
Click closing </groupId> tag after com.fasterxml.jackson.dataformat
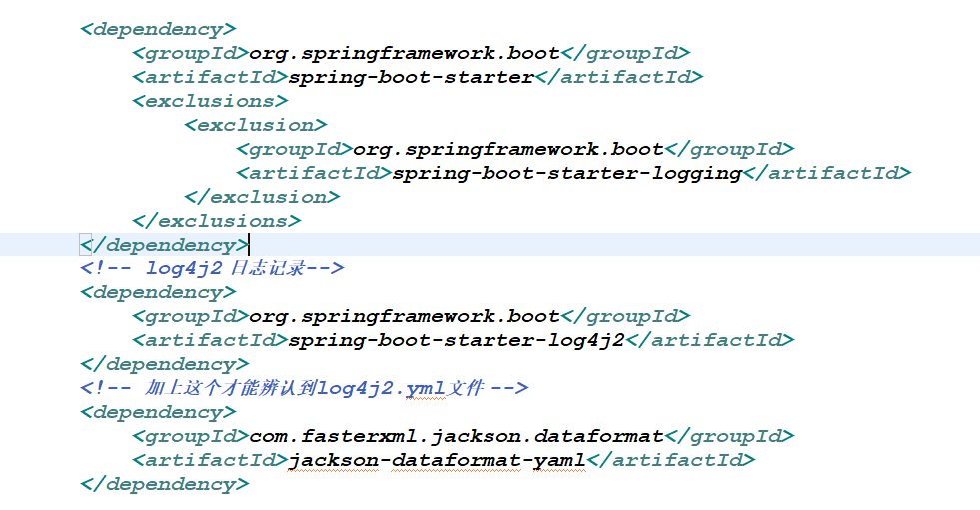click(729, 436)
